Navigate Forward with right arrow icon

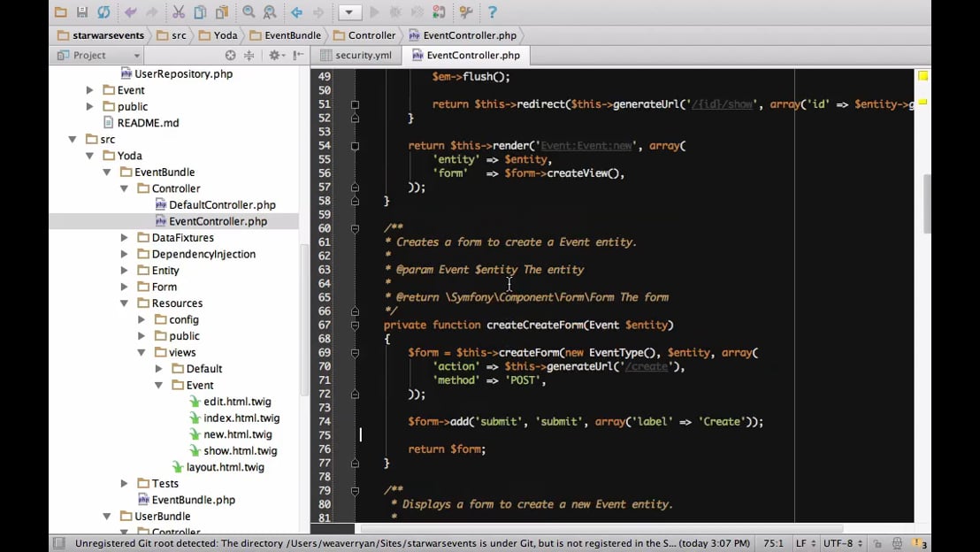pos(318,11)
